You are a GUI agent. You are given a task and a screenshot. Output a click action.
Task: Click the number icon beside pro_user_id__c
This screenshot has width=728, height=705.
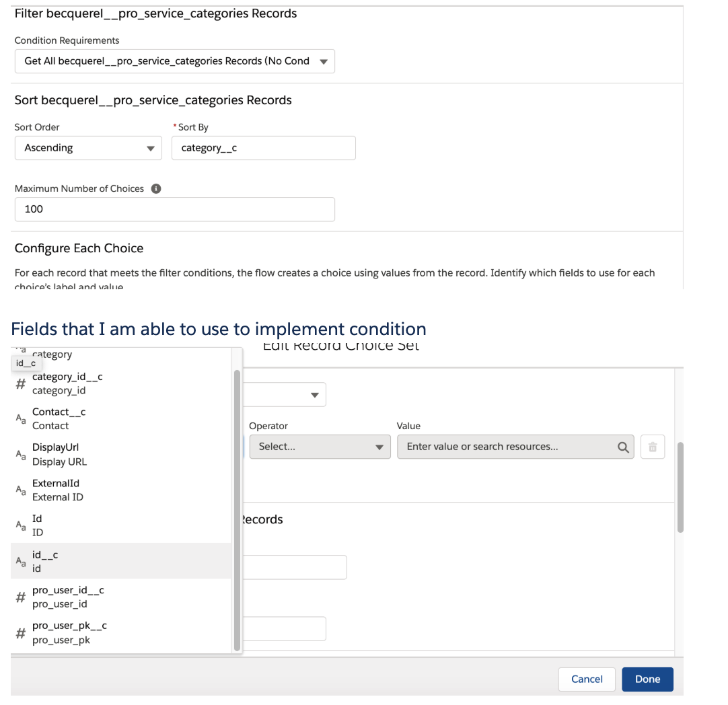(21, 597)
